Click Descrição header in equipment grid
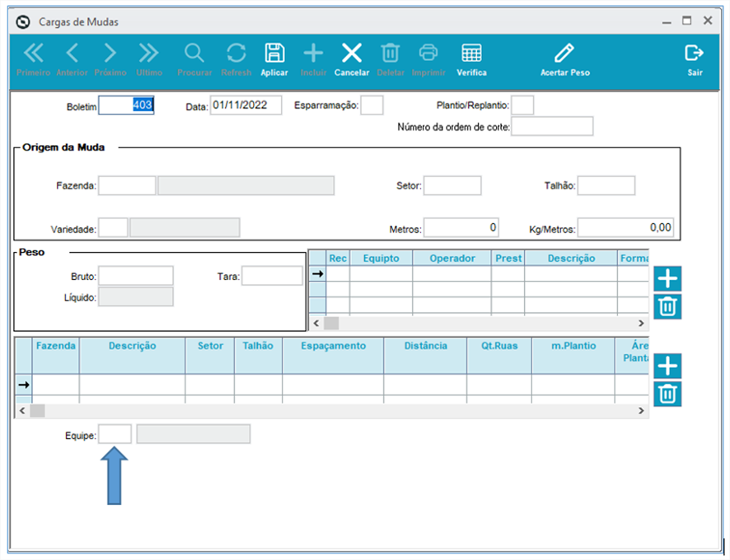The width and height of the screenshot is (730, 560). click(x=571, y=259)
